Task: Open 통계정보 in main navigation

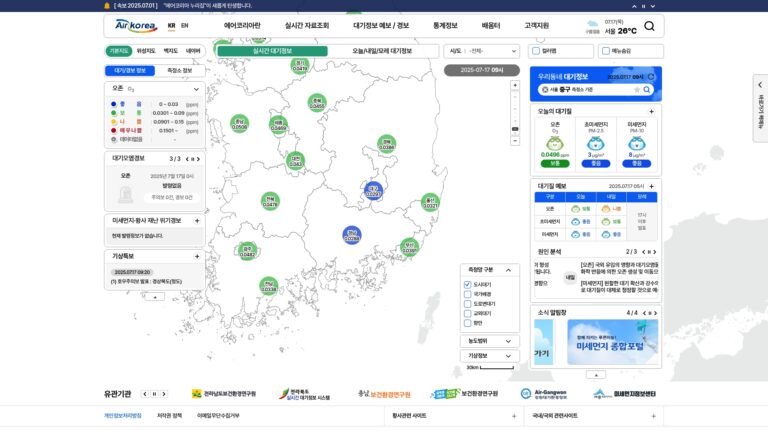Action: coord(445,25)
